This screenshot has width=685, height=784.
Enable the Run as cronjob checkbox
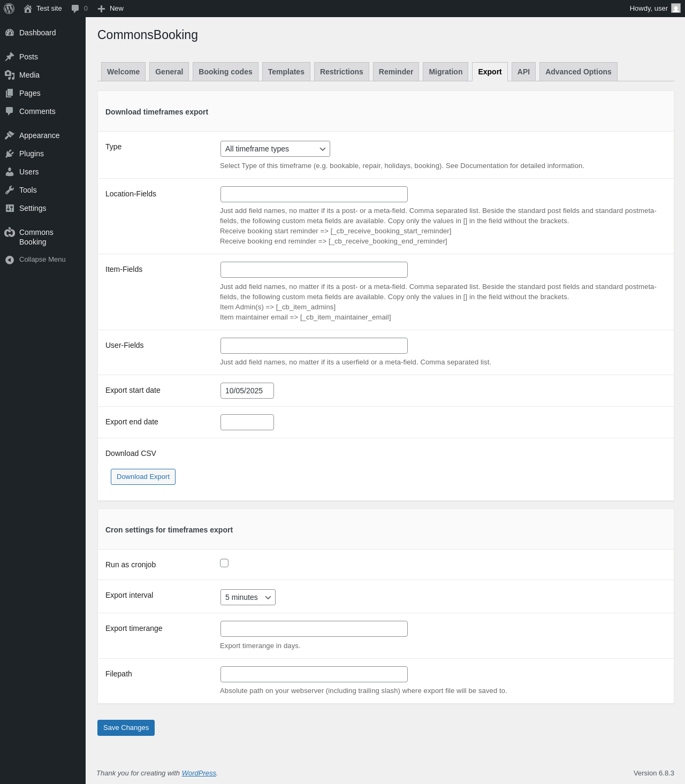click(224, 563)
